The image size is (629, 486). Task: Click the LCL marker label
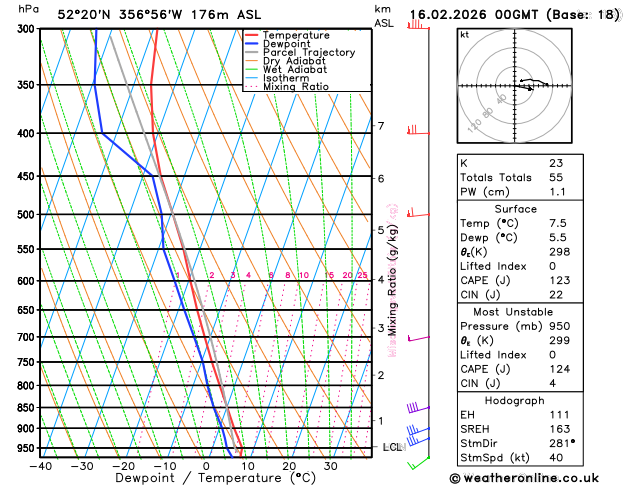[392, 447]
